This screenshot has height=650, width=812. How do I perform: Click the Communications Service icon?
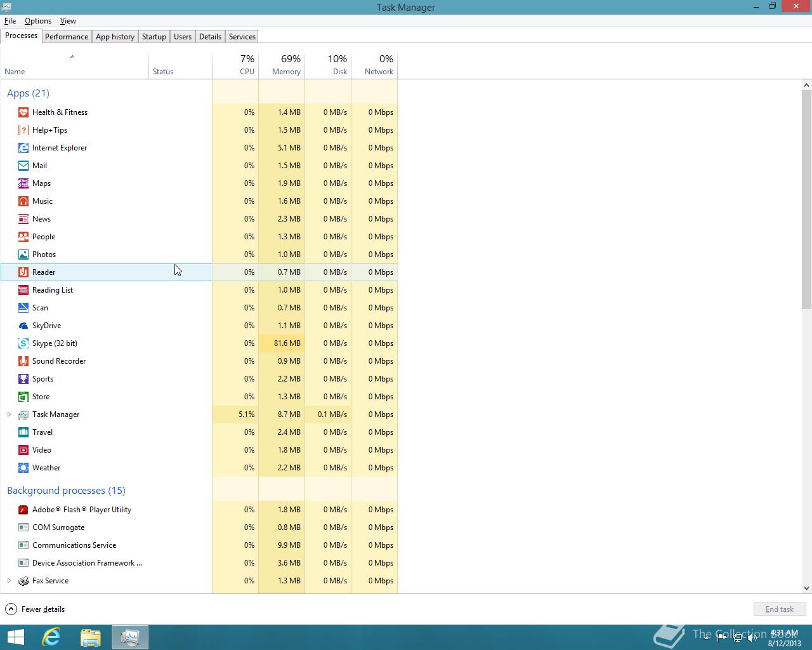click(x=23, y=545)
